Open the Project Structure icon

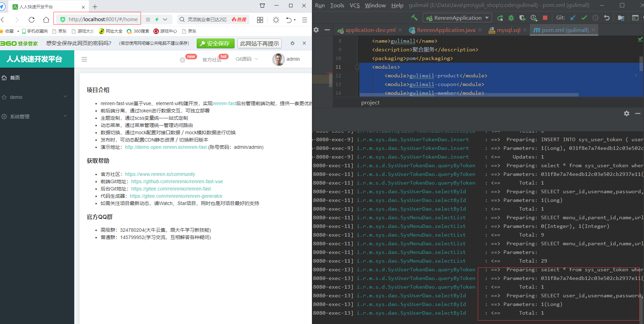[x=621, y=18]
